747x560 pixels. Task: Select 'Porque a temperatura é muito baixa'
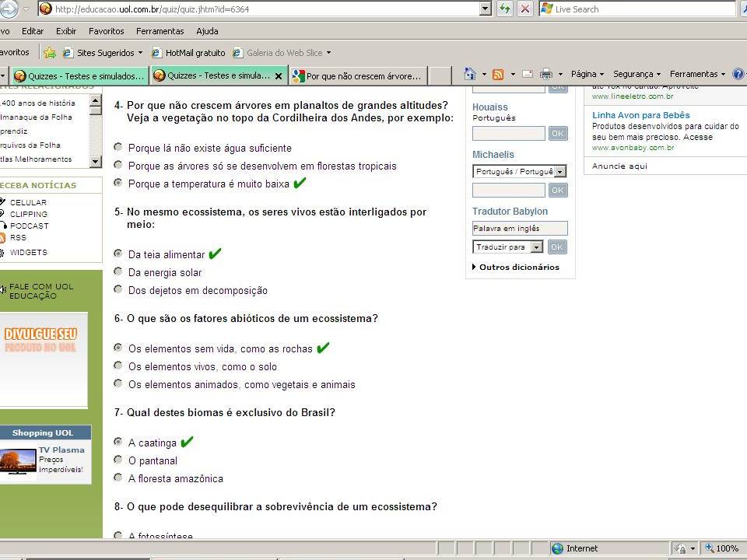[118, 183]
